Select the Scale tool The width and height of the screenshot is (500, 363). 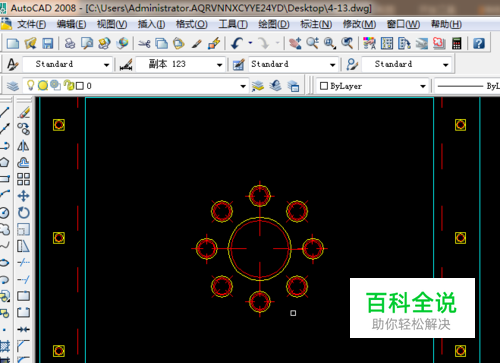tap(23, 229)
